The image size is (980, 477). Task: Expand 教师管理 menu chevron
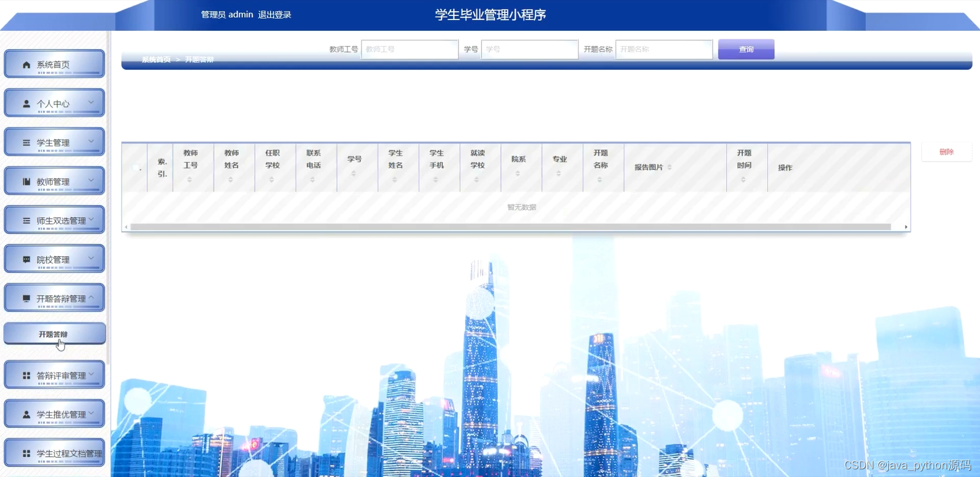(91, 181)
